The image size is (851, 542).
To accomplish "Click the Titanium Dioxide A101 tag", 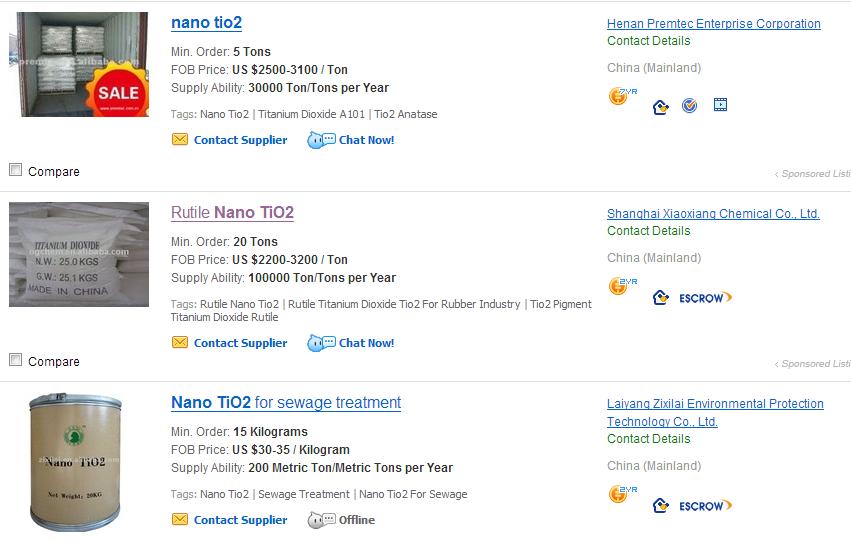I will (312, 114).
